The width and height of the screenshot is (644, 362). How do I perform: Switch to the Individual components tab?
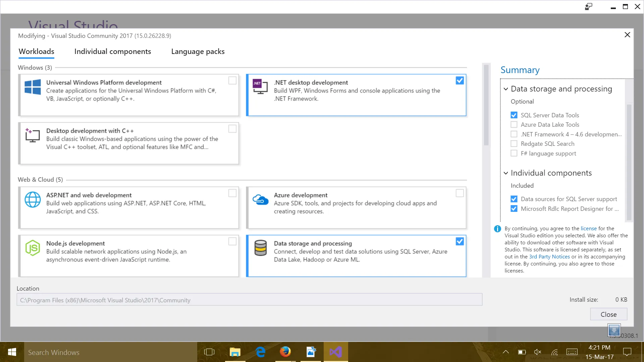pos(113,52)
